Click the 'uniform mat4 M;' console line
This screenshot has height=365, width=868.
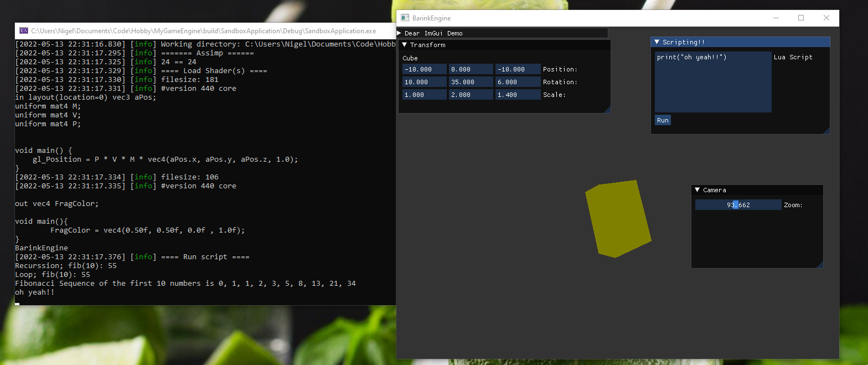tap(48, 106)
